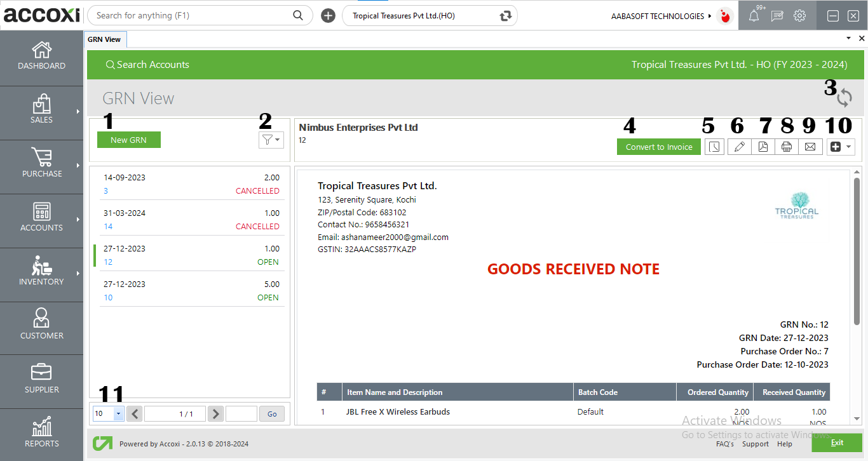
Task: Click the refresh icon in GRN View
Action: point(844,98)
